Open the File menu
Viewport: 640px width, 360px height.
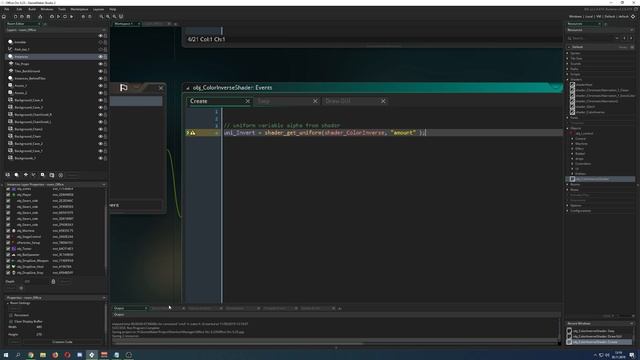click(7, 9)
